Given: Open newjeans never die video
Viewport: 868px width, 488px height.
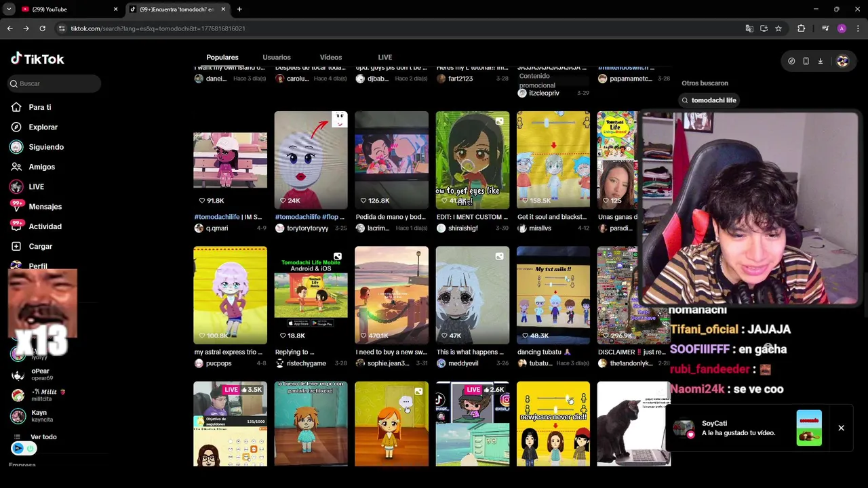Looking at the screenshot, I should tap(553, 424).
